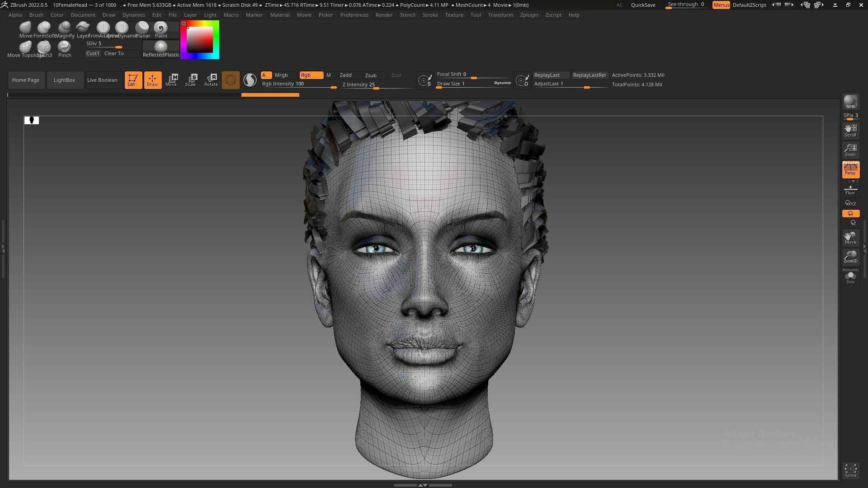The height and width of the screenshot is (488, 868).
Task: Click the QuickSave button
Action: coord(643,5)
